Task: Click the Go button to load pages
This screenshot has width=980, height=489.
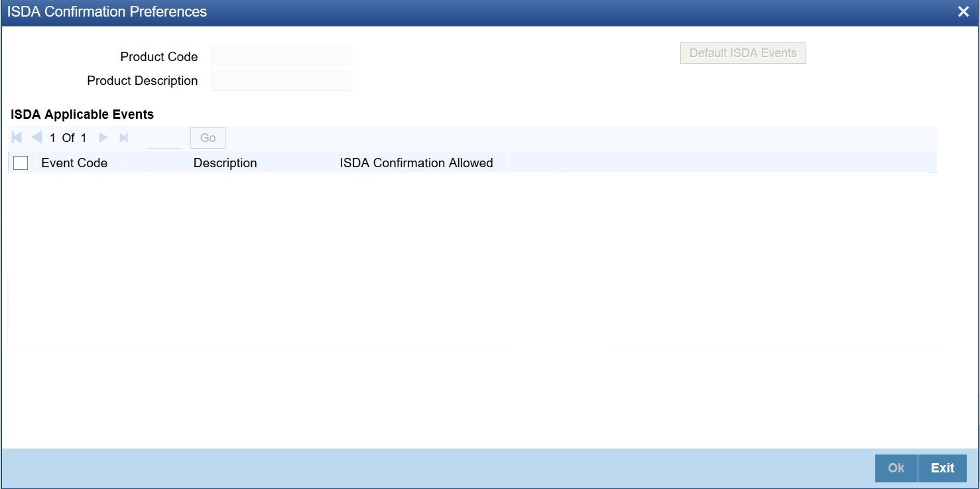Action: click(x=207, y=137)
